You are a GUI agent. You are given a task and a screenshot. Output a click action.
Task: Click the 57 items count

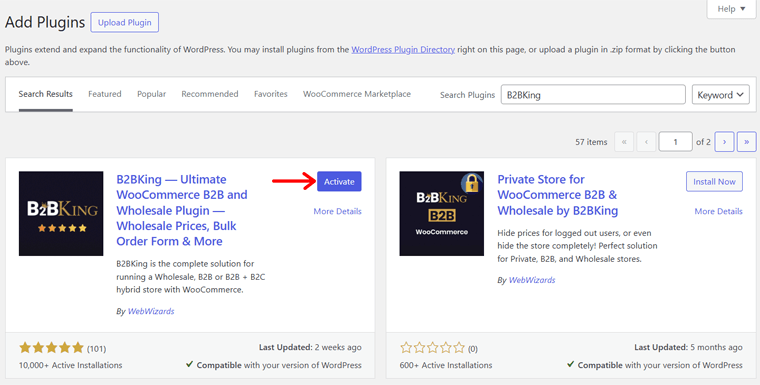click(591, 142)
